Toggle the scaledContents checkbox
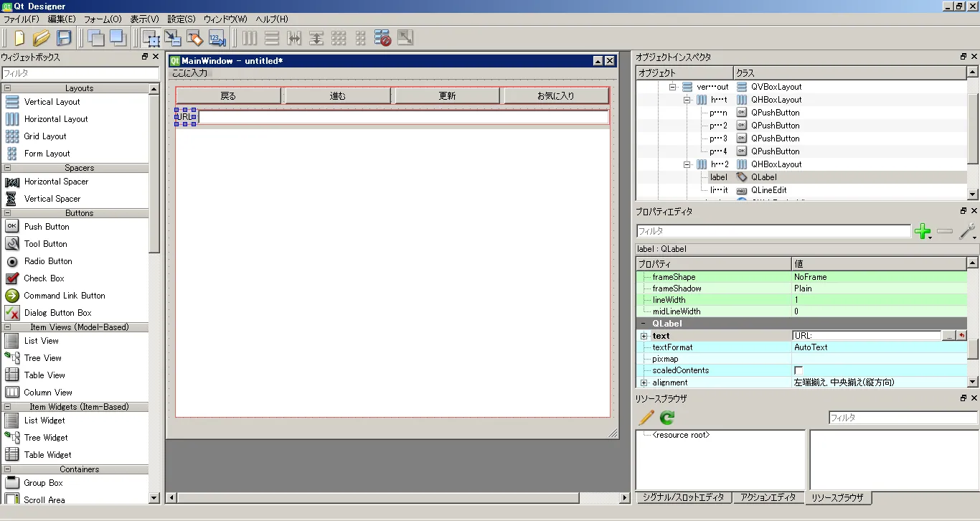 tap(798, 370)
